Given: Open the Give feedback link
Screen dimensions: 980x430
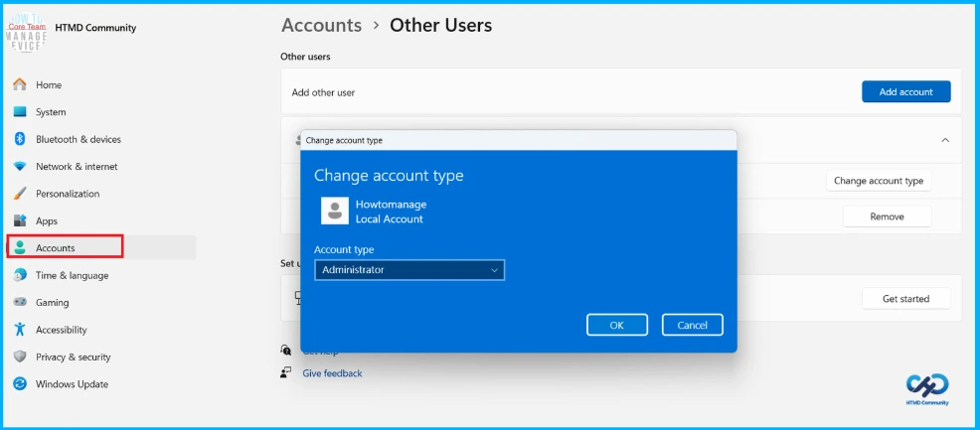Looking at the screenshot, I should [x=332, y=373].
